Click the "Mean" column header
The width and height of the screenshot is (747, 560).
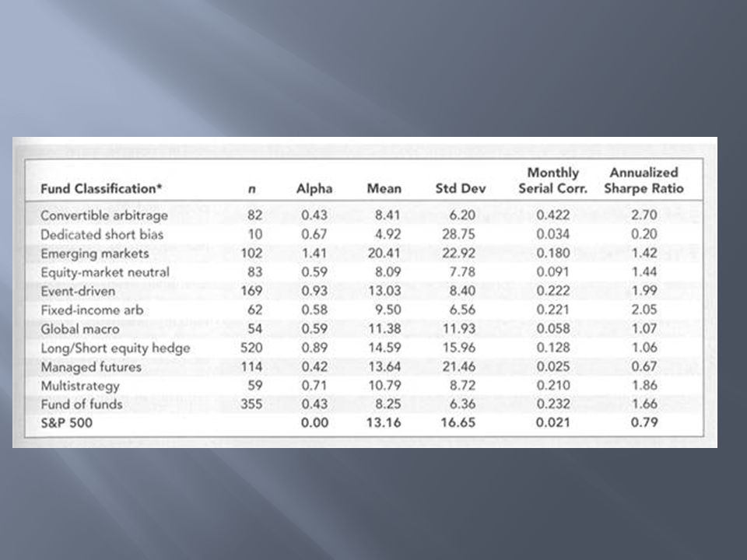point(384,189)
